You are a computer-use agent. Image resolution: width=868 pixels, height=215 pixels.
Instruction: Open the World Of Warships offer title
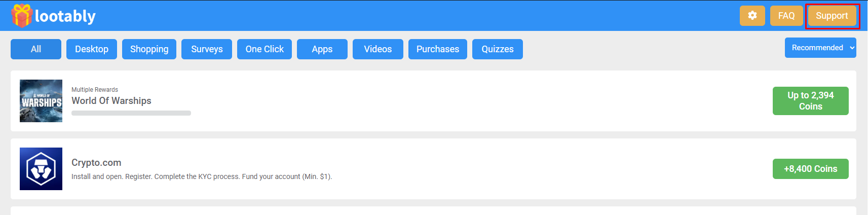(111, 101)
